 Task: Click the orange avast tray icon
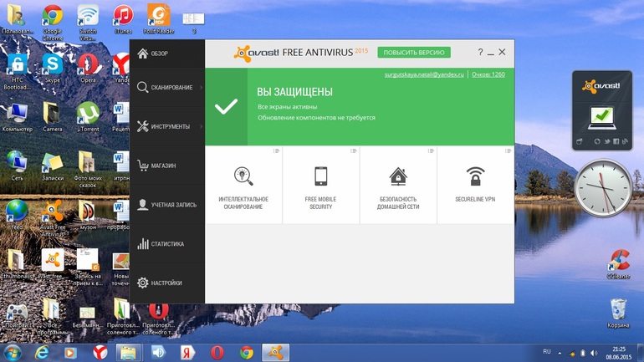[572, 353]
